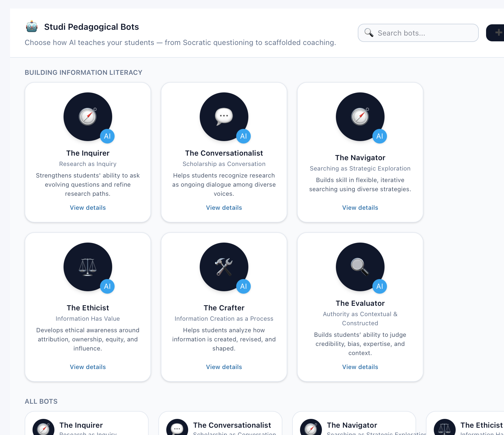
Task: Open View details for The Inquirer
Action: [x=88, y=208]
